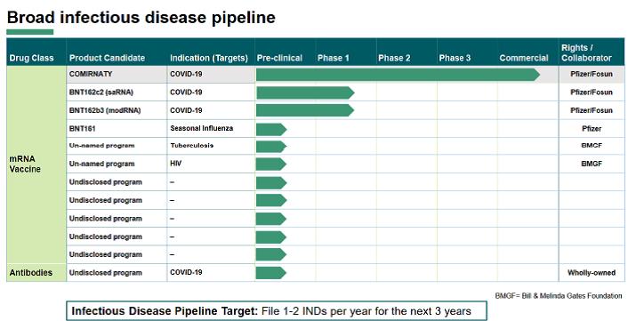Click the COMIRNATY commercial progress bar
644x321 pixels.
tap(398, 75)
